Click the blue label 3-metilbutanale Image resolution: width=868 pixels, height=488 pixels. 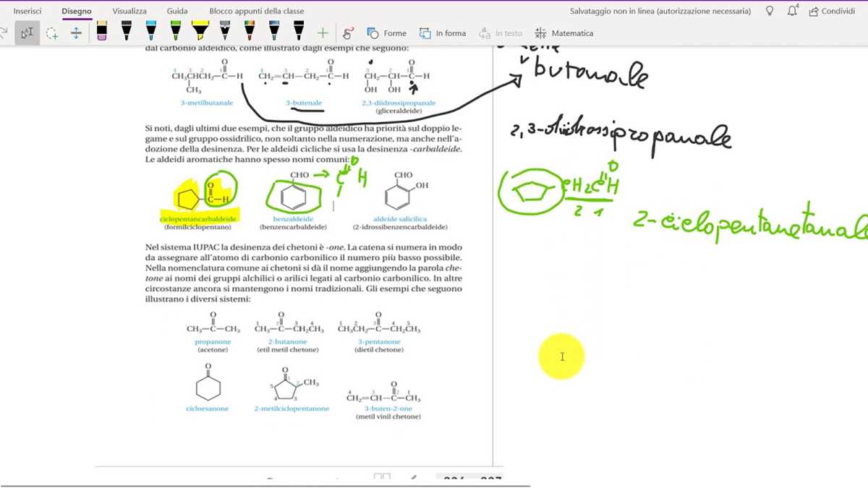pos(207,103)
